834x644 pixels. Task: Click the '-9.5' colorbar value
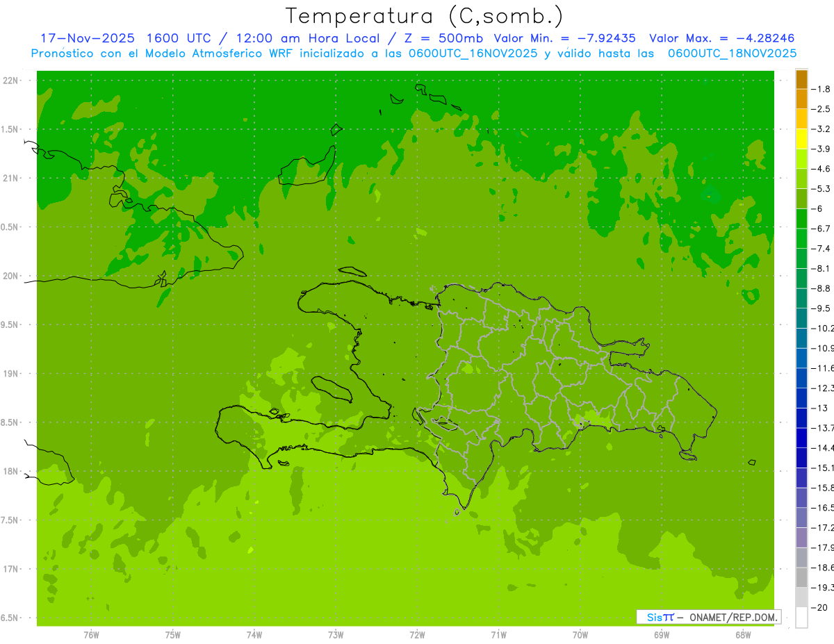[x=821, y=308]
